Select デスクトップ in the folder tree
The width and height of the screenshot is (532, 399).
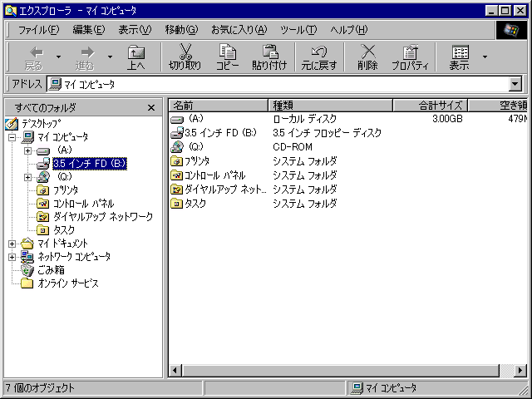point(42,124)
